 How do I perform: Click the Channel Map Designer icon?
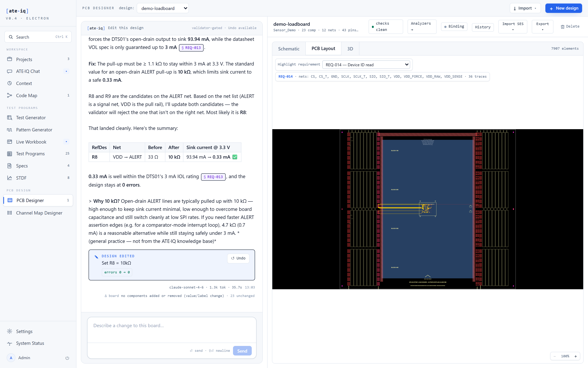pos(10,213)
